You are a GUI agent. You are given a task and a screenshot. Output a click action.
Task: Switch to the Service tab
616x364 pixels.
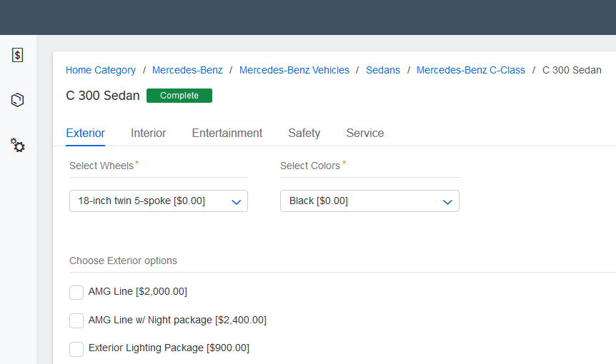(x=365, y=133)
